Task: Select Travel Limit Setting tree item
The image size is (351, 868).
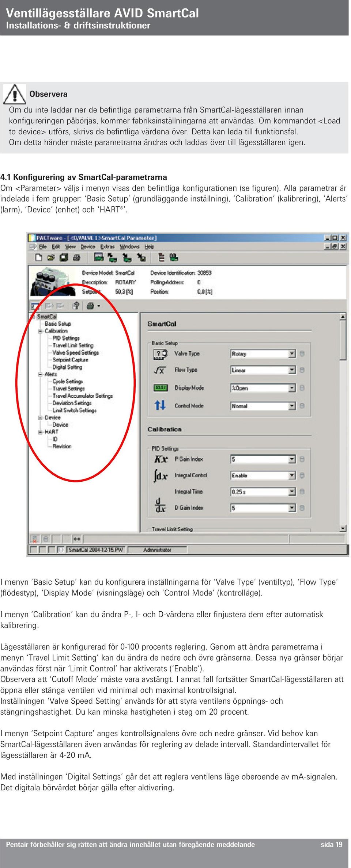Action: (73, 345)
